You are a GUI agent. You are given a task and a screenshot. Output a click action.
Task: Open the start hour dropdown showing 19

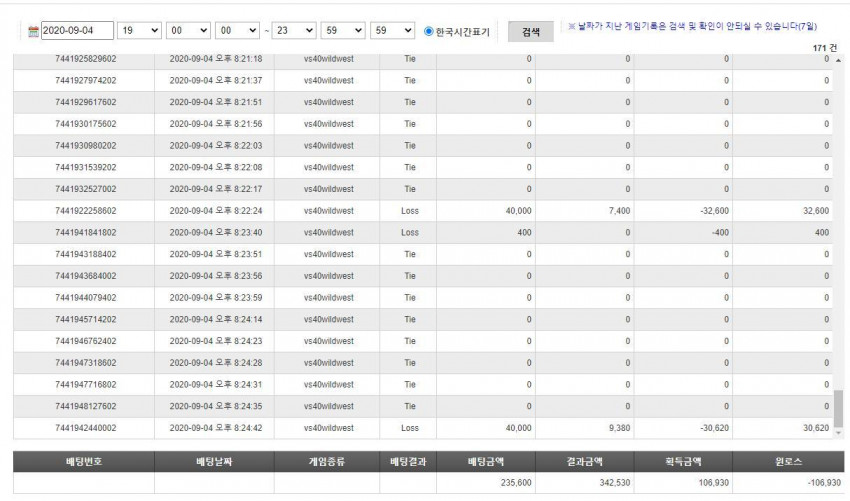pos(139,30)
